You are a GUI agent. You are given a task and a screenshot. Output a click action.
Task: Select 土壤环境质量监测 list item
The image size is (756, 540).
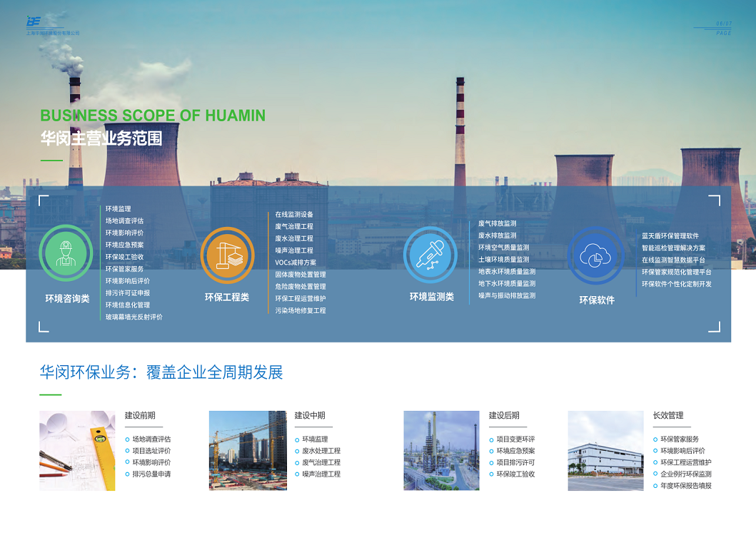[x=503, y=260]
